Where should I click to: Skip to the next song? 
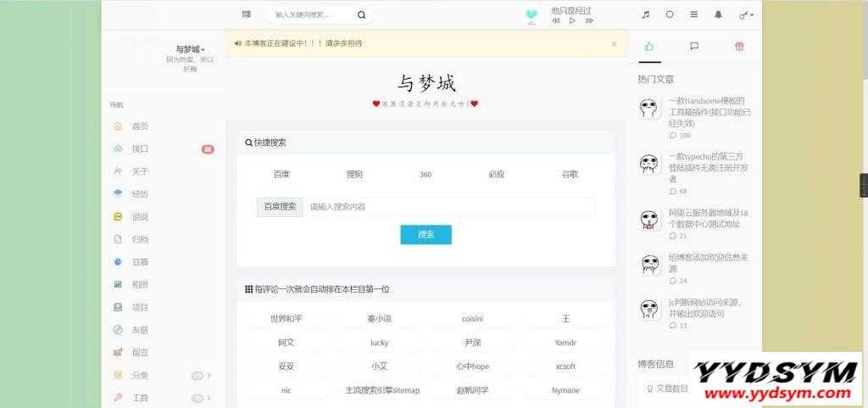tap(590, 21)
